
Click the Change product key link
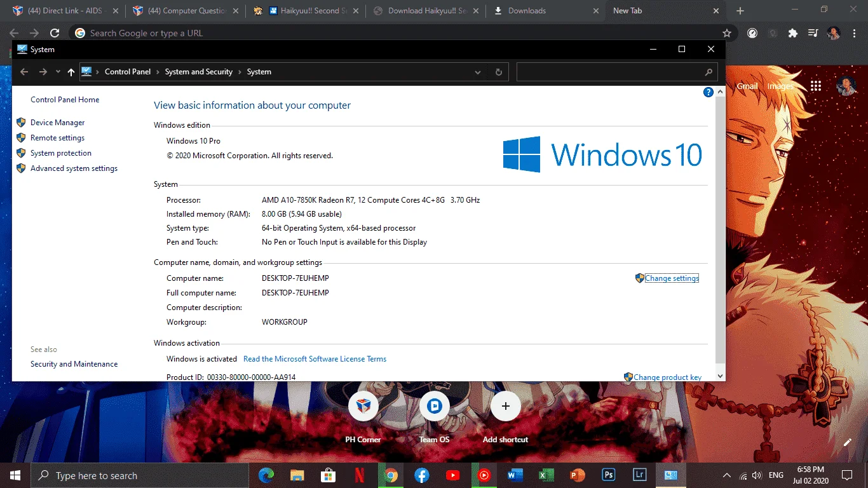click(x=667, y=377)
